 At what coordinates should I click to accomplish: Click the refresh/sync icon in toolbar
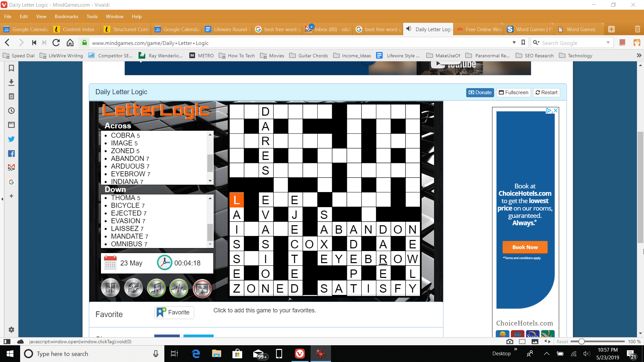coord(56,43)
